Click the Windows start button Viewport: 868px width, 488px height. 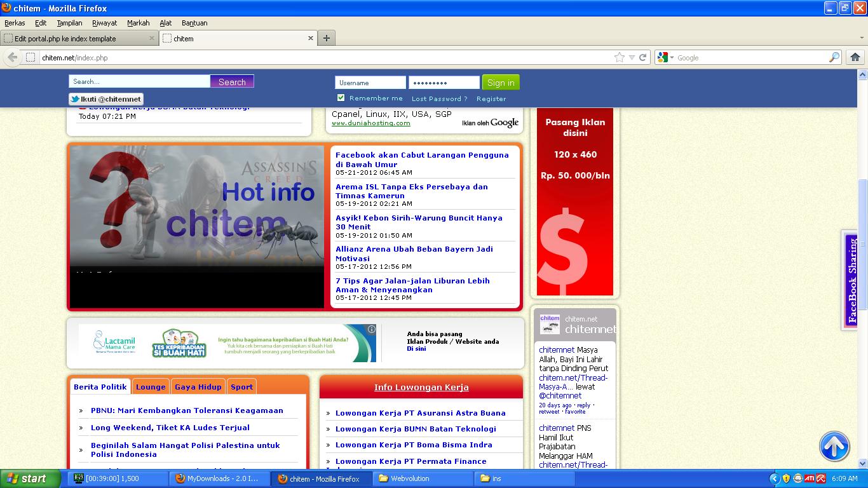[x=30, y=478]
